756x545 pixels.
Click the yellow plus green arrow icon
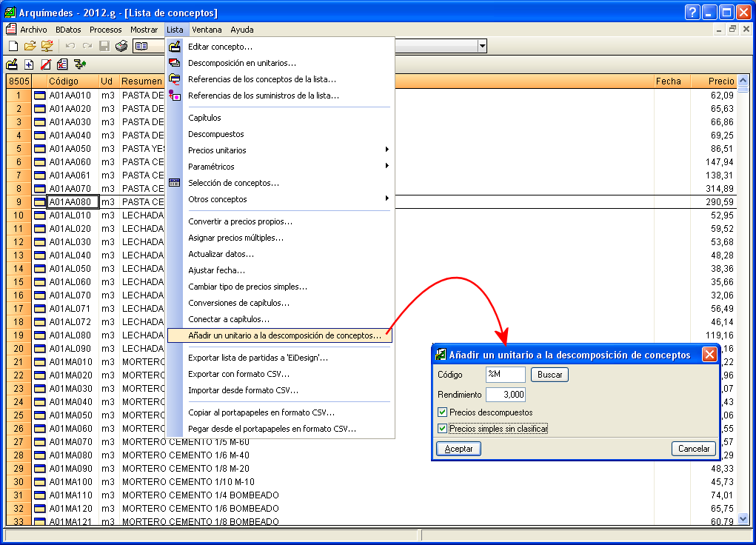(79, 64)
